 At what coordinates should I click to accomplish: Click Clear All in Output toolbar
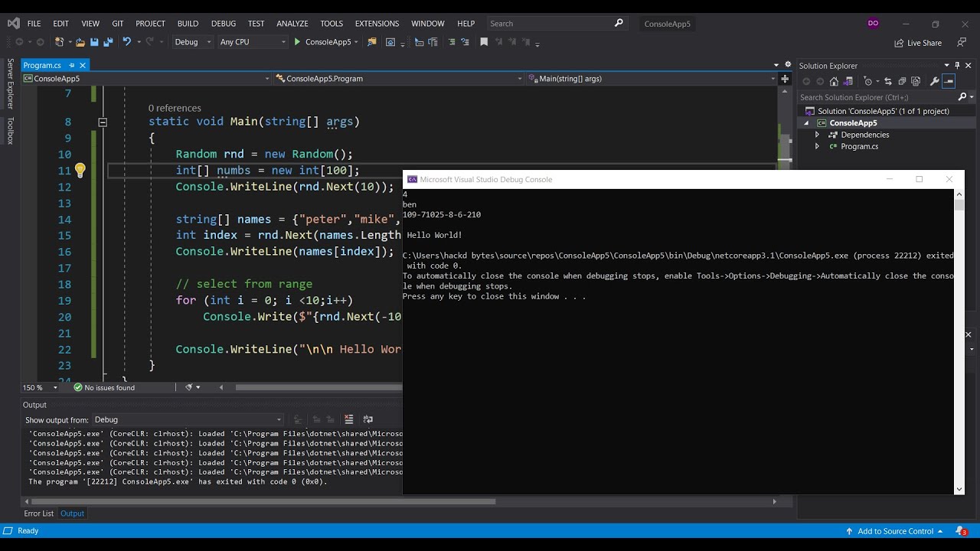tap(349, 419)
